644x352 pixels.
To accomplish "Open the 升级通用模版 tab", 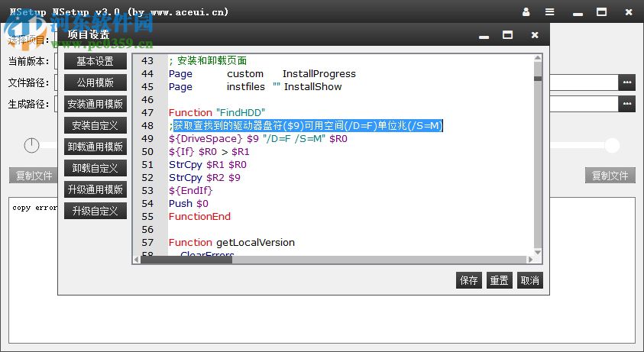I will 95,189.
